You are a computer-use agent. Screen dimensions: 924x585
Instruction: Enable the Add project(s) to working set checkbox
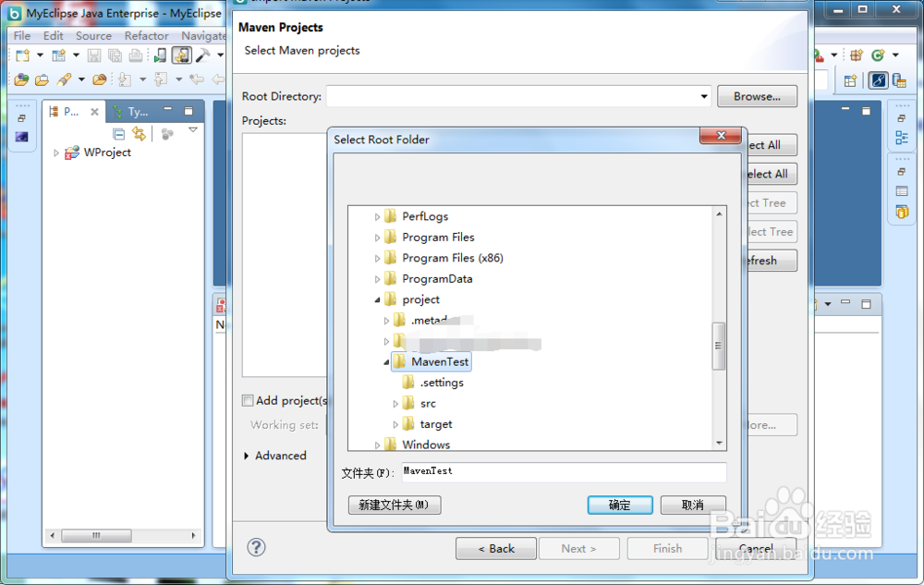tap(248, 400)
